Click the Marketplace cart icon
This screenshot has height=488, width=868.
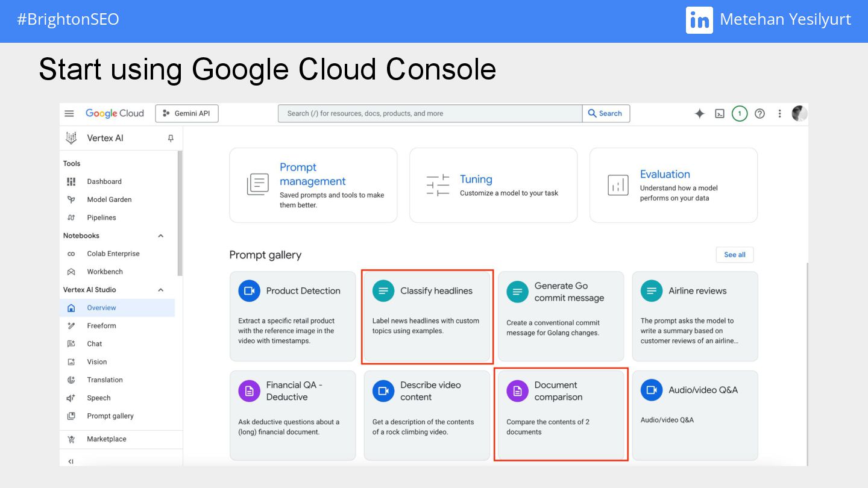pyautogui.click(x=71, y=439)
